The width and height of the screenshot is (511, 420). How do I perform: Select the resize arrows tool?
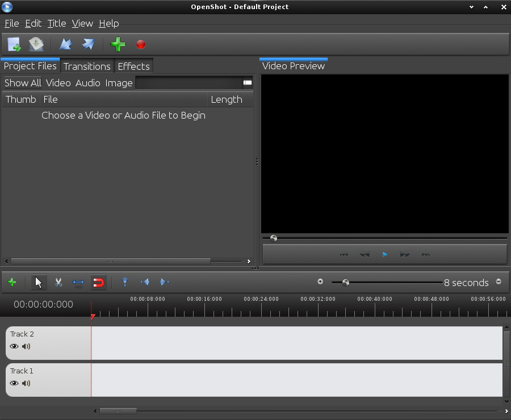(x=78, y=282)
